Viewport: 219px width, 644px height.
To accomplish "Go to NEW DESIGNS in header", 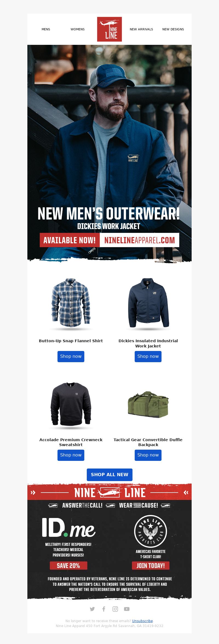I will (x=173, y=29).
